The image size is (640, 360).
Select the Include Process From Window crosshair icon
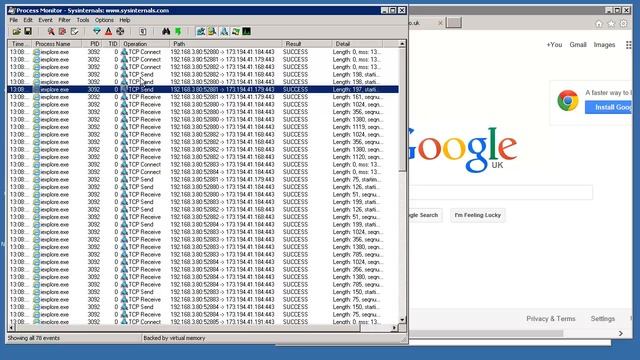[x=120, y=31]
